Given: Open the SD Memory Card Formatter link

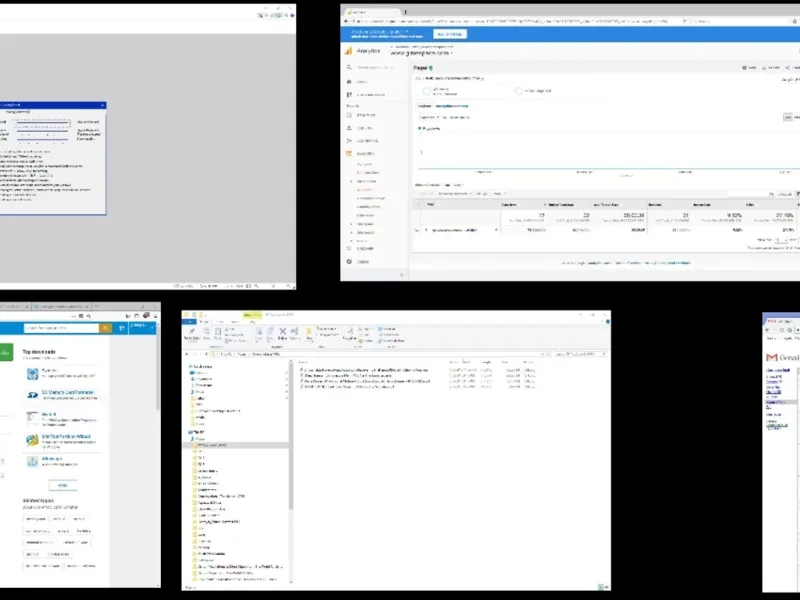Looking at the screenshot, I should (68, 392).
